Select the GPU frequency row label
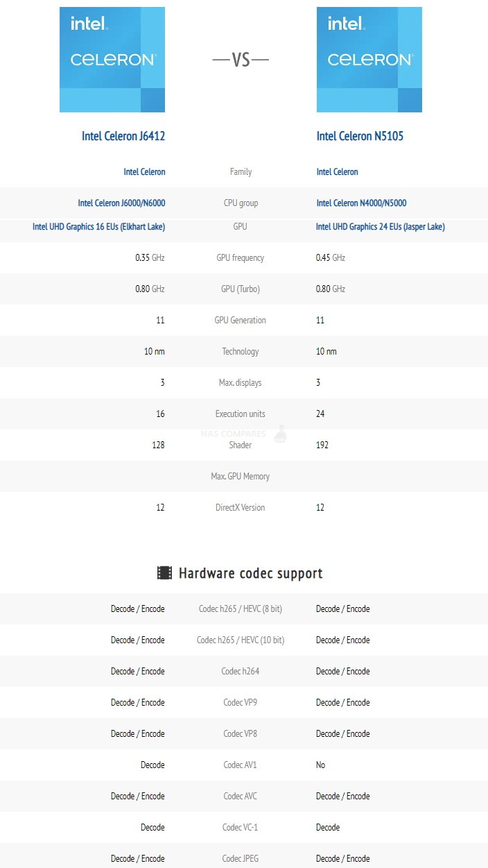 241,258
